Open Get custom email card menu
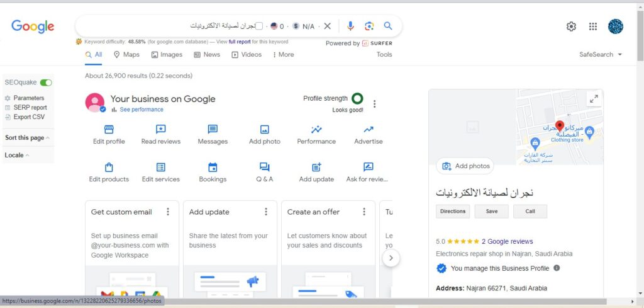The image size is (644, 308). coord(167,212)
